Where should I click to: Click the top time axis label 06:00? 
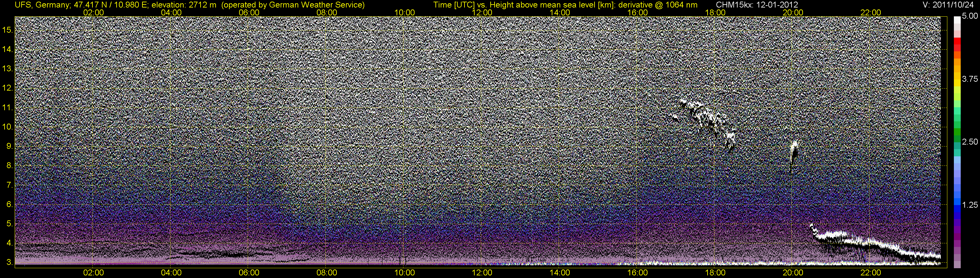(249, 12)
